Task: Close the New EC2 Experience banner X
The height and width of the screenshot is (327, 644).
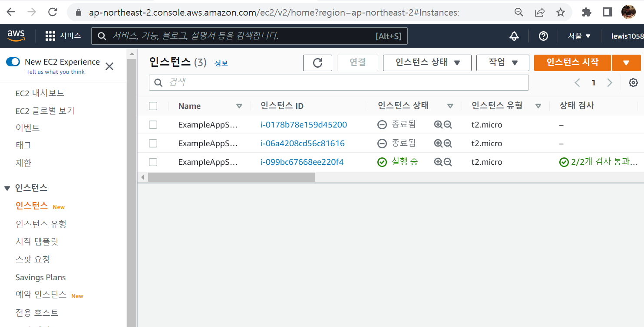Action: click(x=109, y=66)
